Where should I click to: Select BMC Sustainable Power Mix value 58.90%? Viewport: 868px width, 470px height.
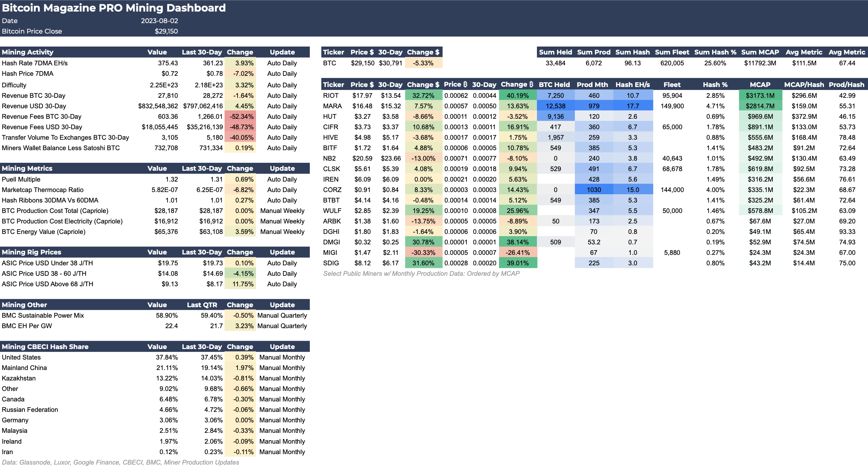(x=167, y=315)
